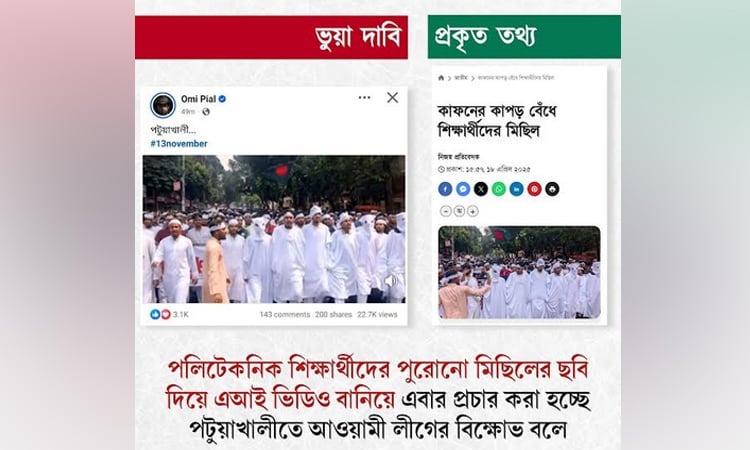Share the article via Messenger
Viewport: 750px width, 450px height.
click(463, 189)
